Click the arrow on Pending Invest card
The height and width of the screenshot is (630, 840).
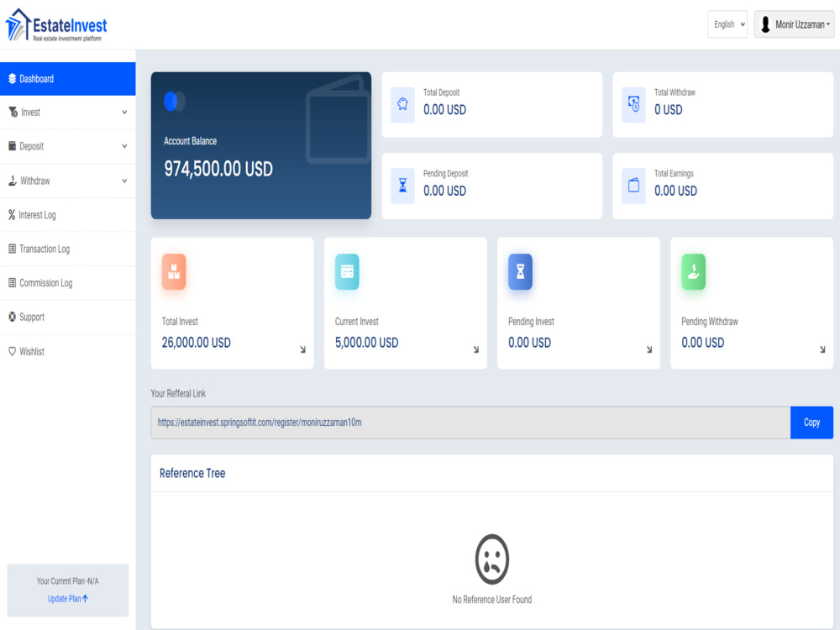click(649, 349)
